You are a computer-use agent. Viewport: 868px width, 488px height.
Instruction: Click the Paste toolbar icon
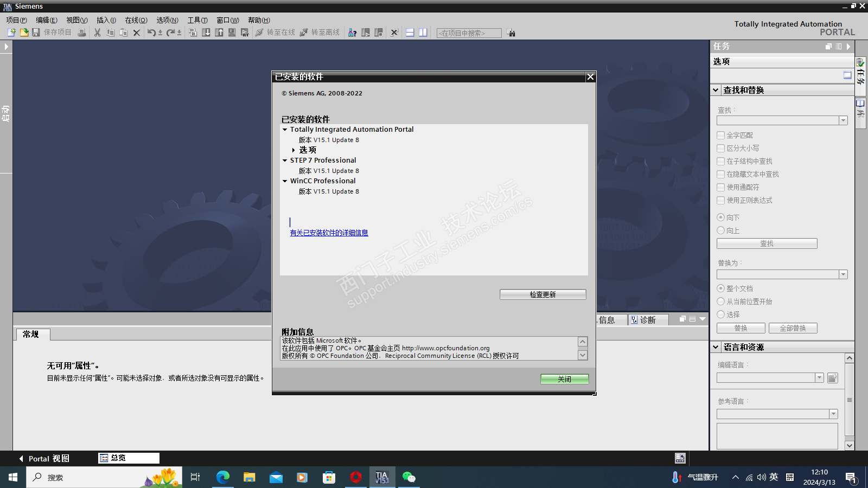click(x=123, y=33)
